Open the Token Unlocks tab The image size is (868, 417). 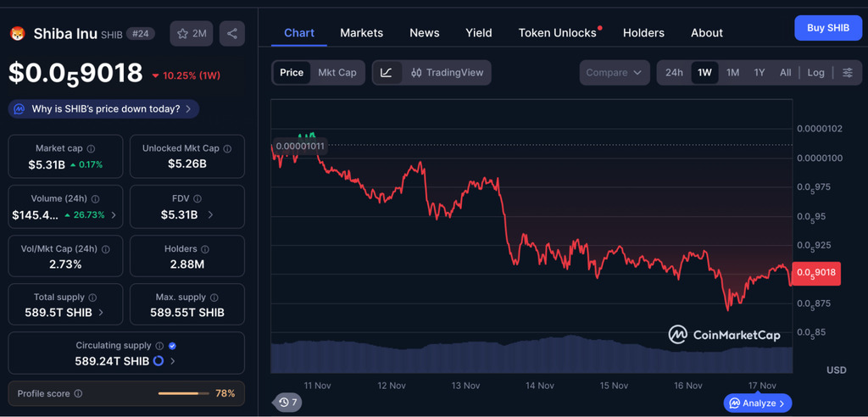[558, 33]
